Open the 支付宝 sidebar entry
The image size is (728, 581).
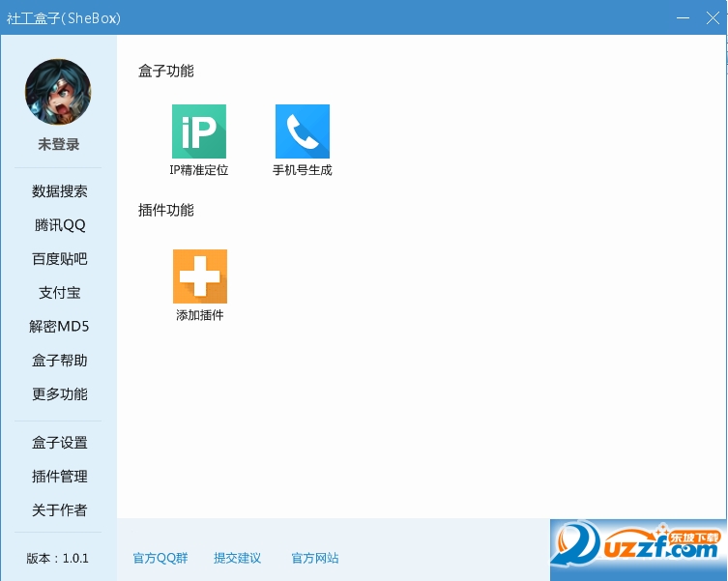pyautogui.click(x=59, y=293)
